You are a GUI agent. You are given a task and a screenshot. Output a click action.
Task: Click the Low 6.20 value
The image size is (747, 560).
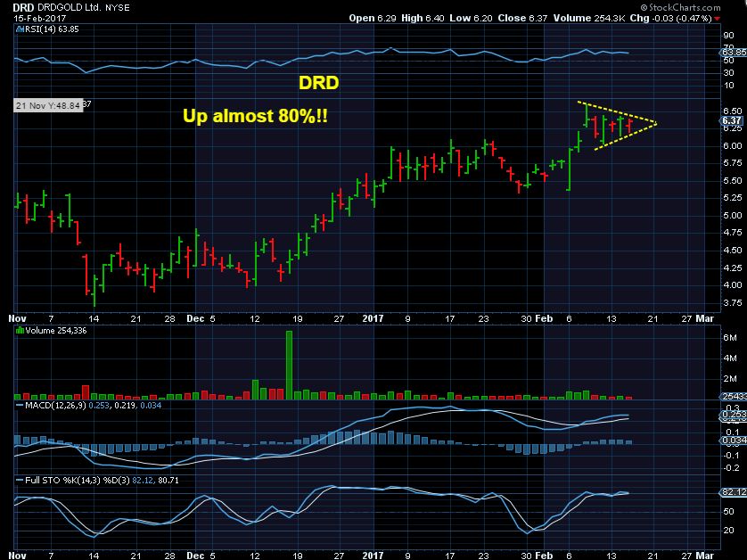(472, 18)
